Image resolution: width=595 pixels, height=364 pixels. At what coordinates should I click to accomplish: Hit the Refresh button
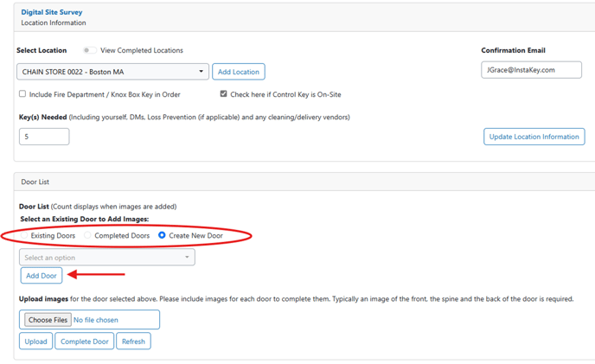(x=133, y=342)
